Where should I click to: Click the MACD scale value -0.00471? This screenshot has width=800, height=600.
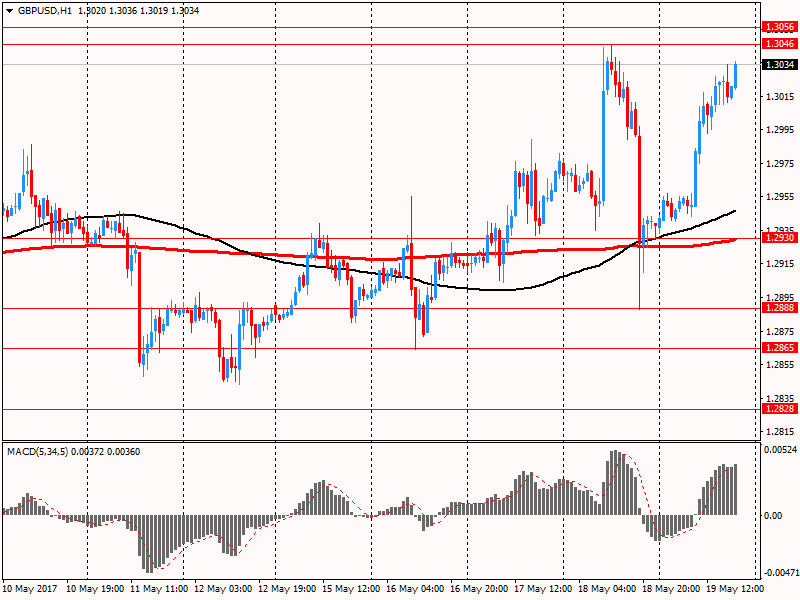pos(781,573)
